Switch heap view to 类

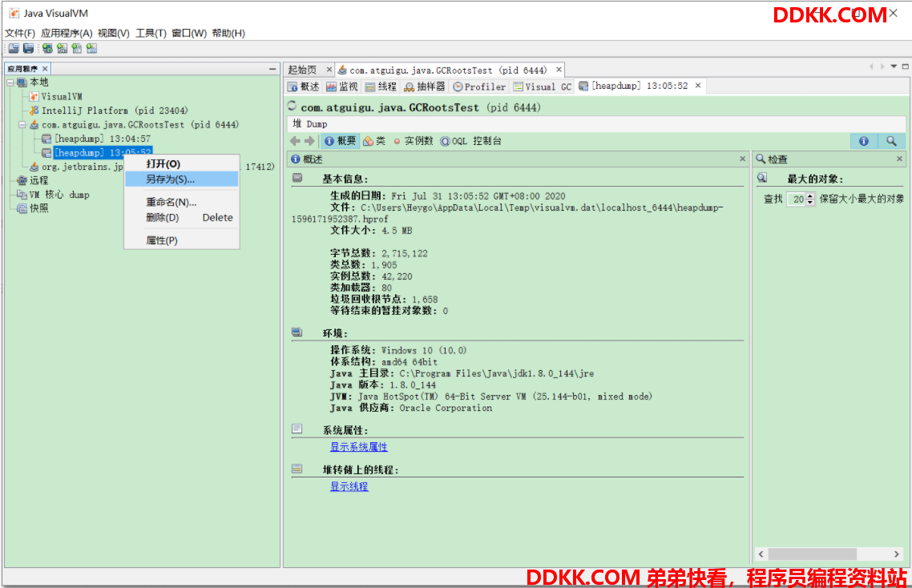pos(374,141)
